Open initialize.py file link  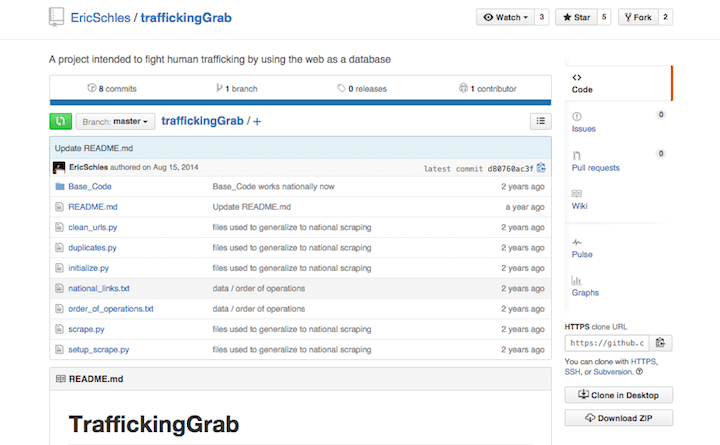pyautogui.click(x=89, y=268)
